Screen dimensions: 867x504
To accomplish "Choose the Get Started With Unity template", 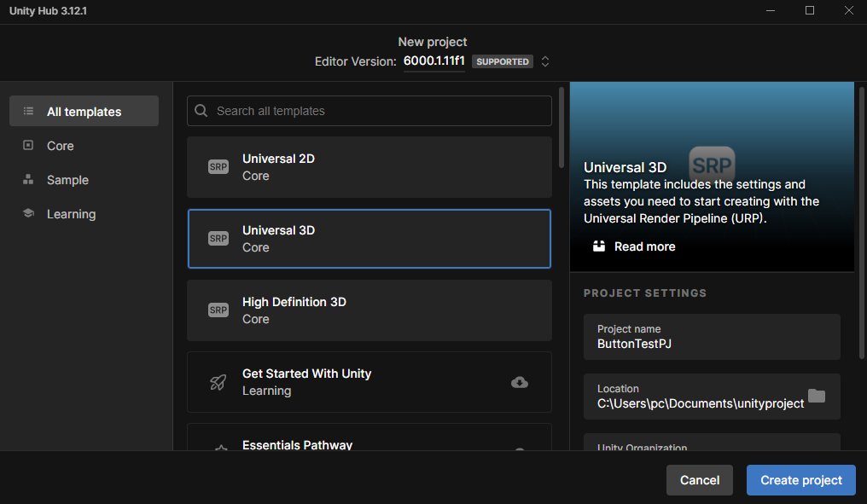I will (369, 382).
